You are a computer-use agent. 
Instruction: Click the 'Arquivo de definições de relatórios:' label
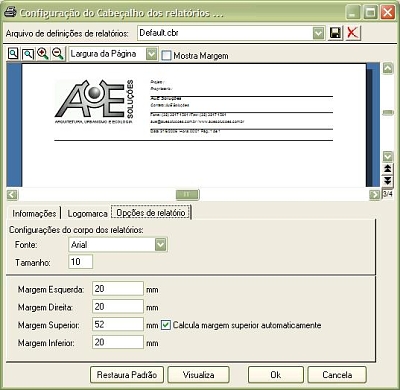coord(67,33)
